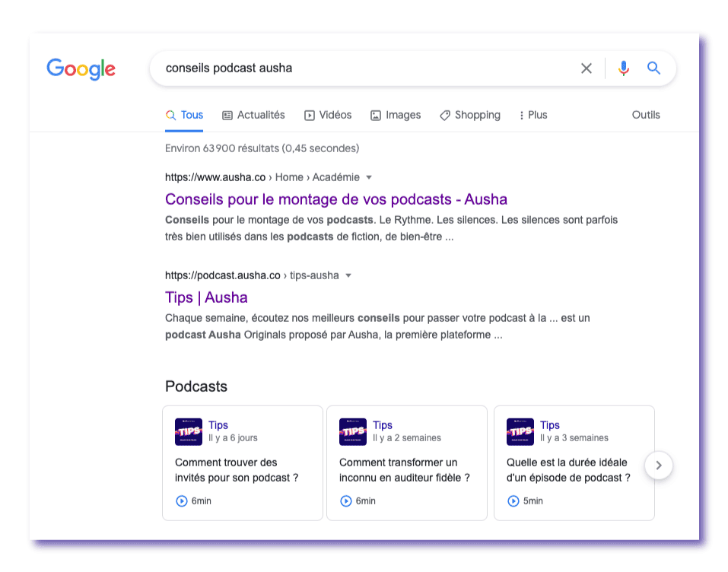Viewport: 728px width, 572px height.
Task: Open Outils search tools
Action: click(x=646, y=115)
